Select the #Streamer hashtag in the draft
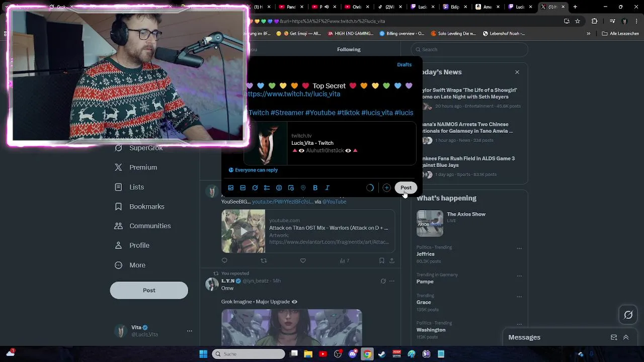Screen dimensions: 644x362 click(x=287, y=113)
